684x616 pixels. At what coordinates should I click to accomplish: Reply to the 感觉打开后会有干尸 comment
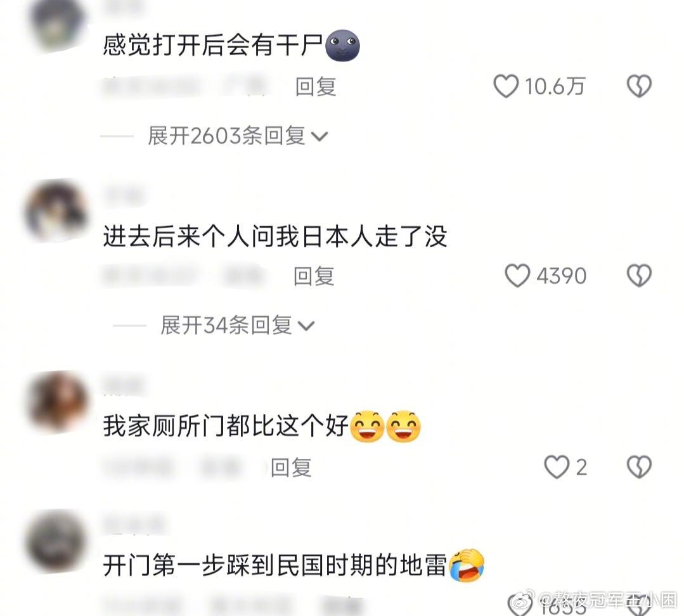(x=316, y=86)
